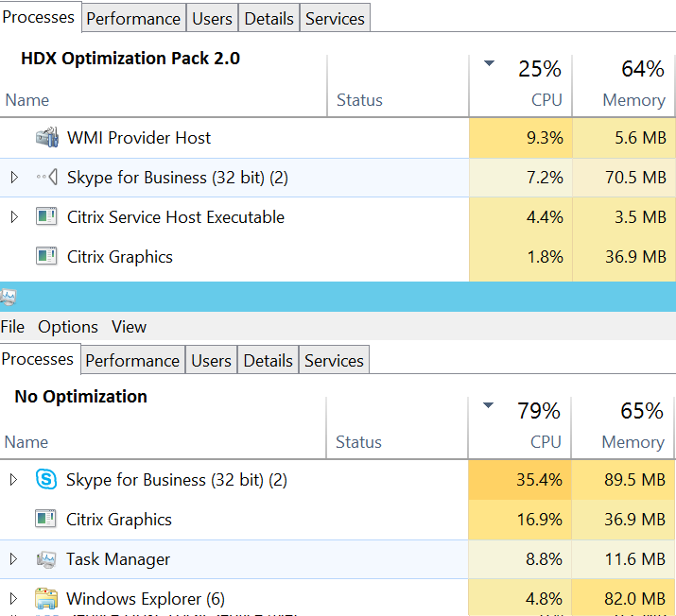Image resolution: width=676 pixels, height=616 pixels.
Task: Open the File menu
Action: coord(12,327)
